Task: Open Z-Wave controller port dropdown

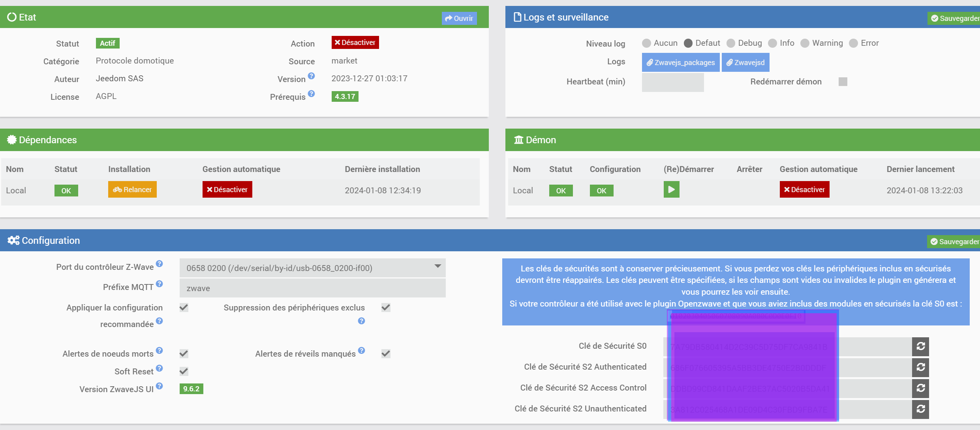Action: (x=312, y=268)
